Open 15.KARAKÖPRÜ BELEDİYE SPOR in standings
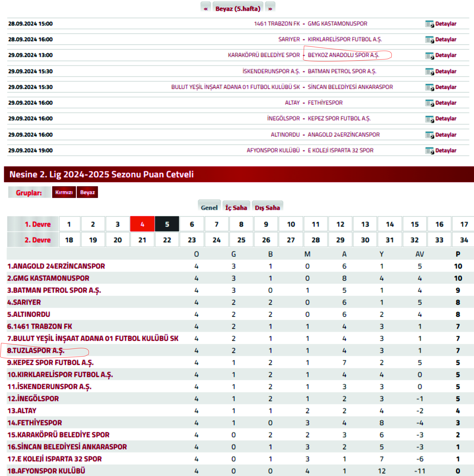Screen dimensions: 474x476 point(58,435)
